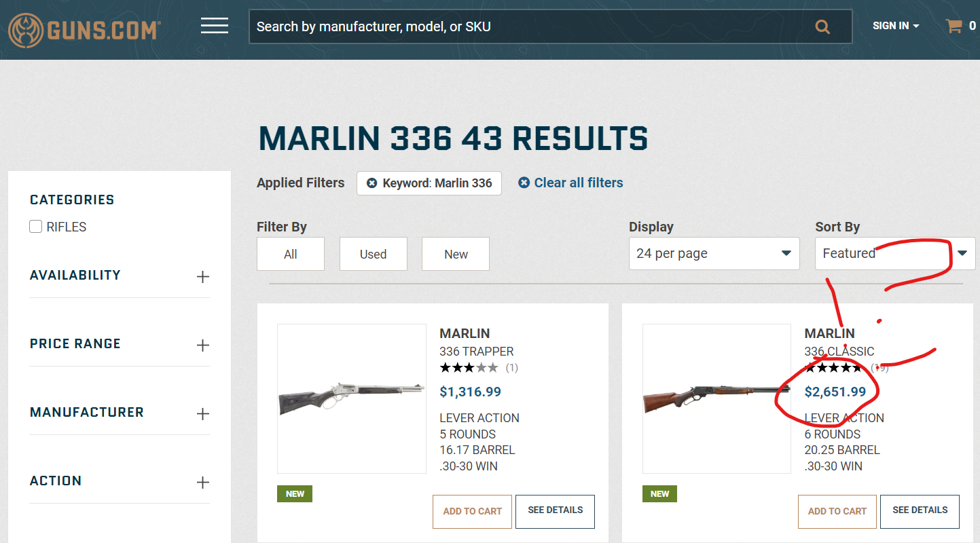This screenshot has width=980, height=543.
Task: Click the search magnifier icon
Action: click(x=822, y=27)
